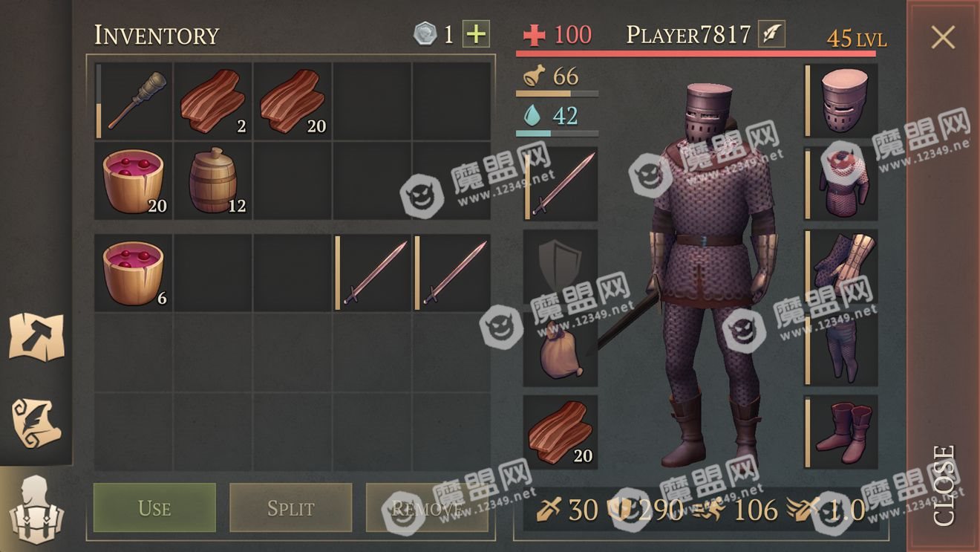Open the sack bag slot

561,349
